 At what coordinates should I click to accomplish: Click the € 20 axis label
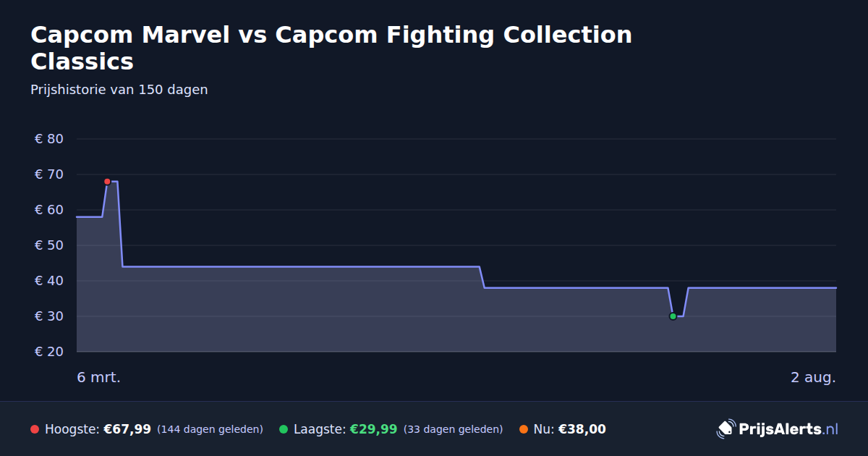[x=49, y=352]
